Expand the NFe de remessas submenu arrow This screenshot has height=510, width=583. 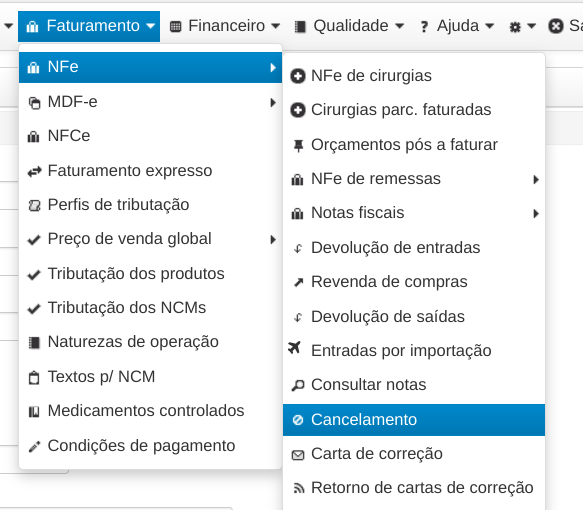click(x=536, y=180)
